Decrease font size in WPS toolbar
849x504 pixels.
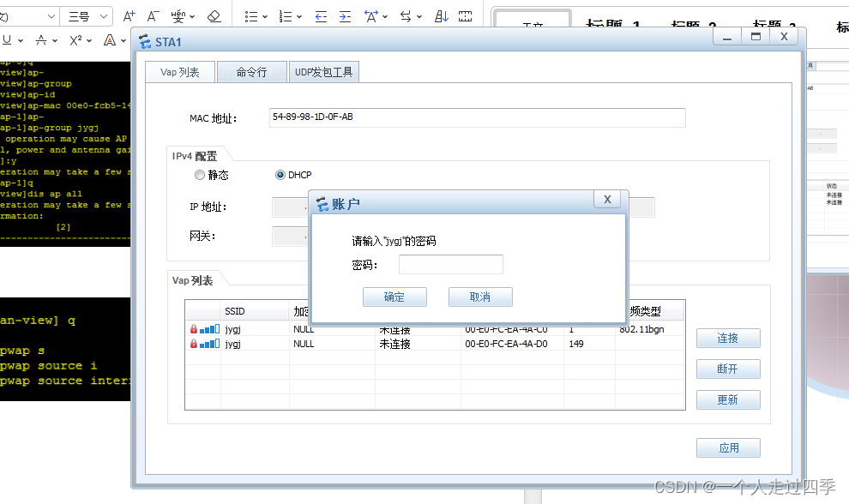click(153, 17)
